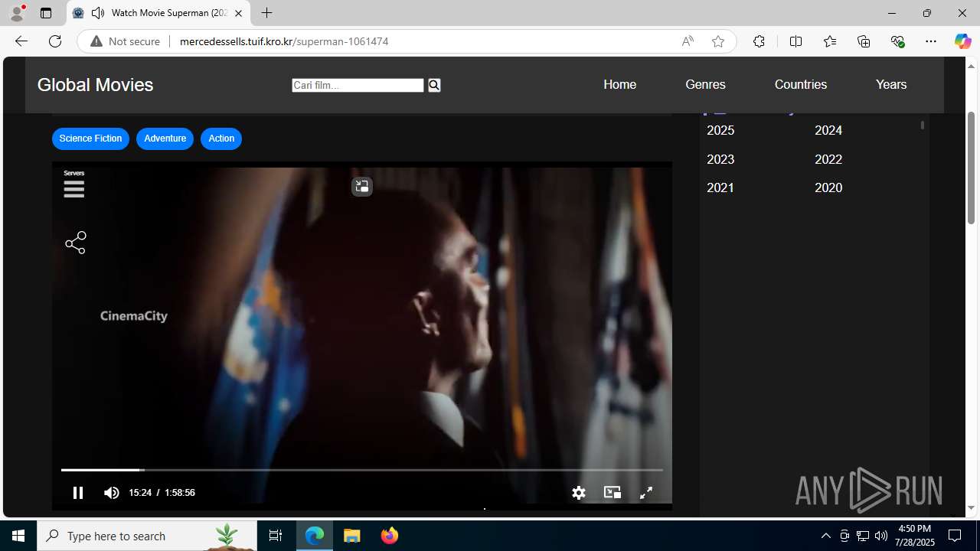The image size is (980, 551).
Task: Open video player settings gear
Action: pyautogui.click(x=579, y=493)
